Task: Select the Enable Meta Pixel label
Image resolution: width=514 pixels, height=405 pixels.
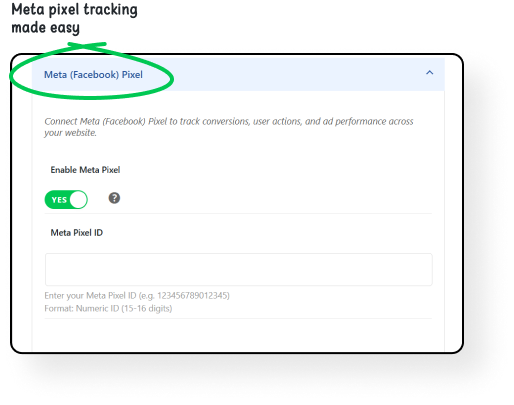Action: tap(85, 170)
